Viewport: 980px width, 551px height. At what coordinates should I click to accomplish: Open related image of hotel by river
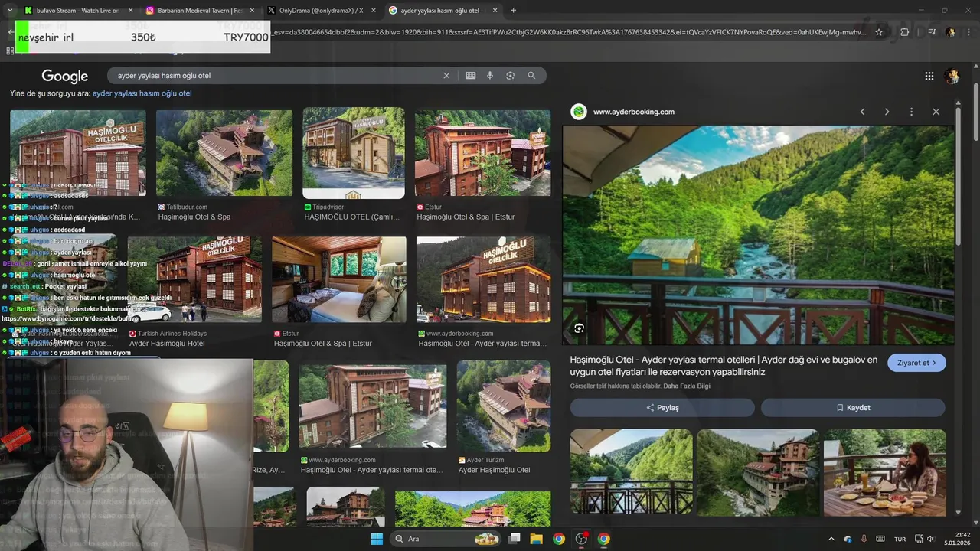pyautogui.click(x=757, y=472)
